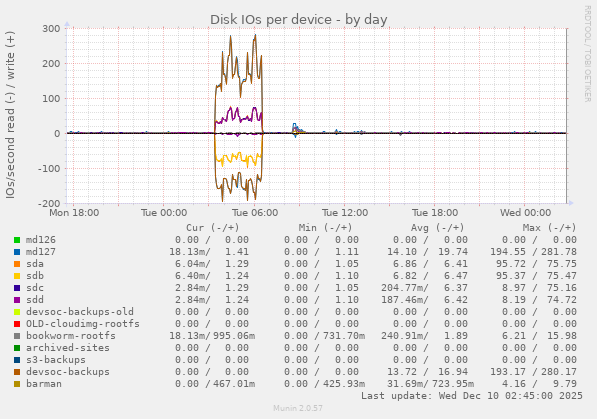Click the Tue 00:00 x-axis label
The height and width of the screenshot is (419, 597).
(164, 213)
